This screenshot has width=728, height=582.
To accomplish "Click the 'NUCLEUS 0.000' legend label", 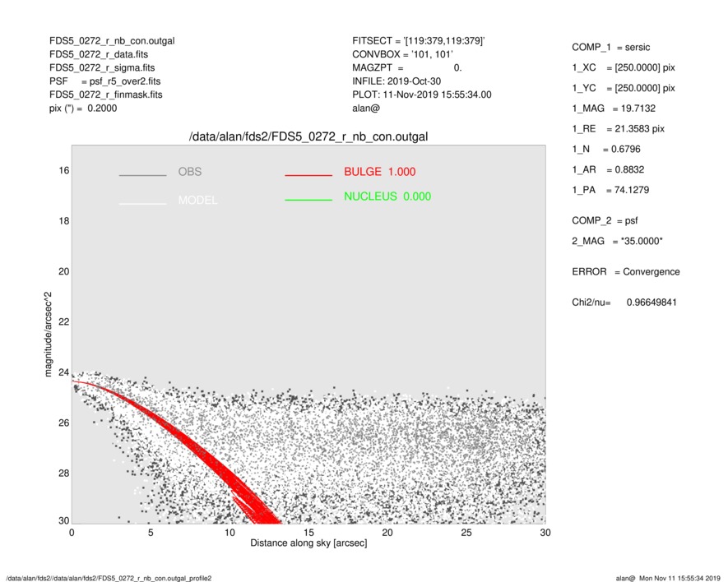I will [x=387, y=196].
